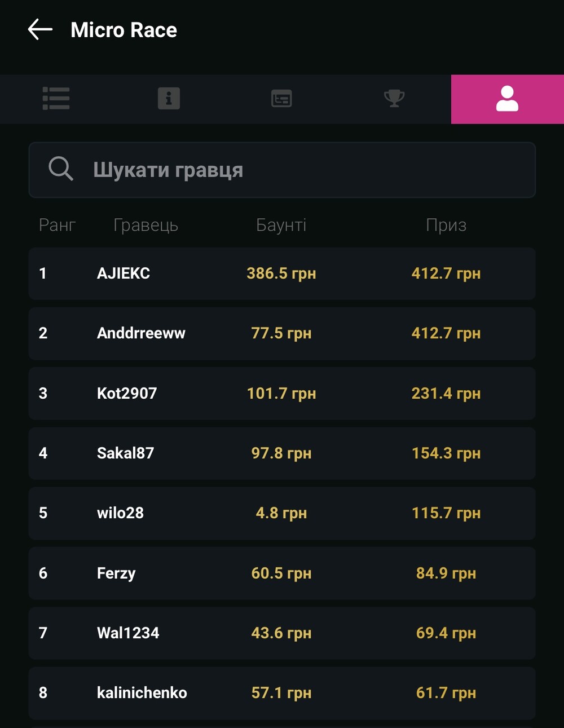Sort by the Гравець column header

(x=146, y=225)
